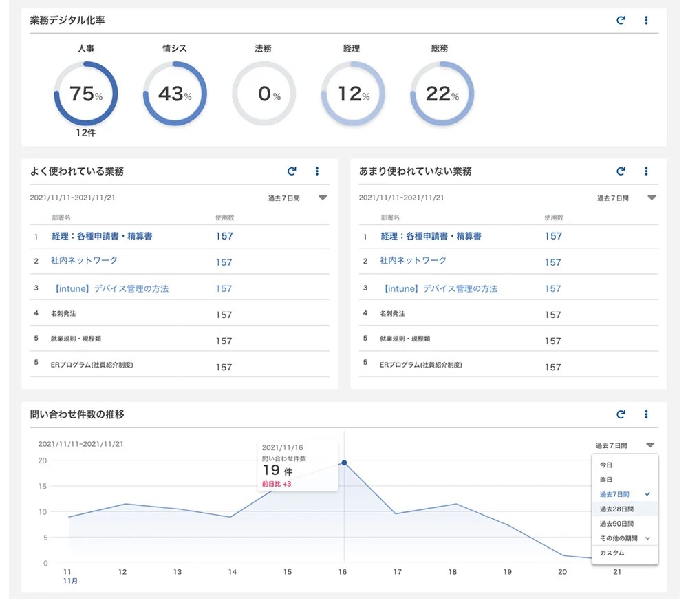Click 使用数 column header in あまり使われていない業務
The height and width of the screenshot is (616, 688).
pyautogui.click(x=554, y=217)
